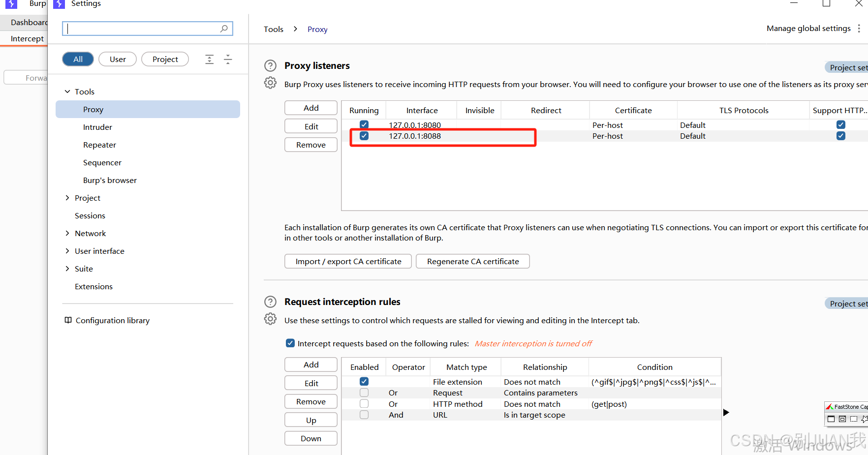Move interception rule Up

point(311,420)
